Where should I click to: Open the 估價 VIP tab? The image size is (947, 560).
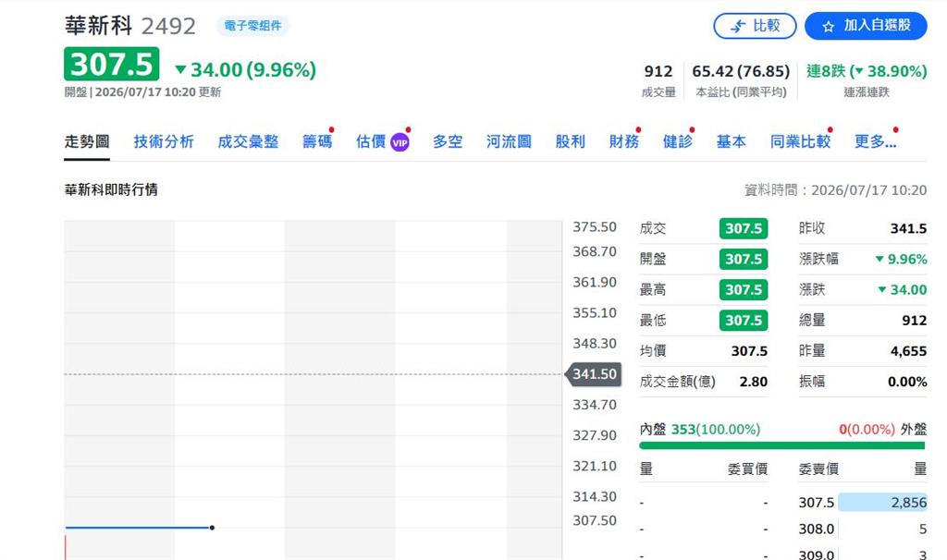(x=382, y=141)
